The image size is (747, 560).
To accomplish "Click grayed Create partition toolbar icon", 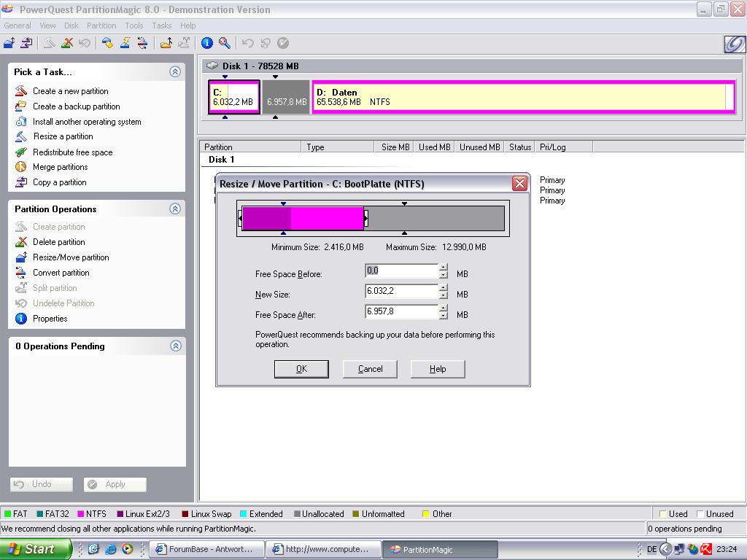I will coord(50,43).
